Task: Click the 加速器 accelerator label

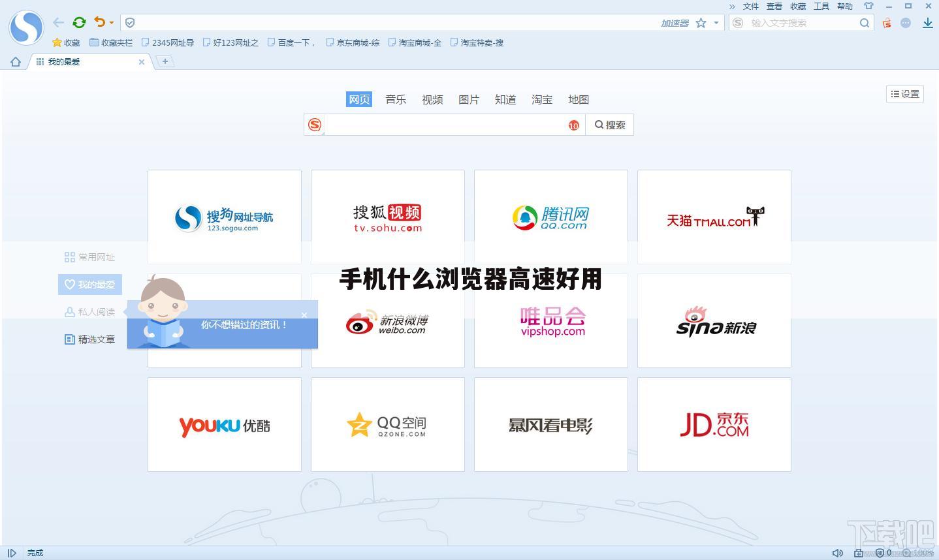Action: pos(675,23)
